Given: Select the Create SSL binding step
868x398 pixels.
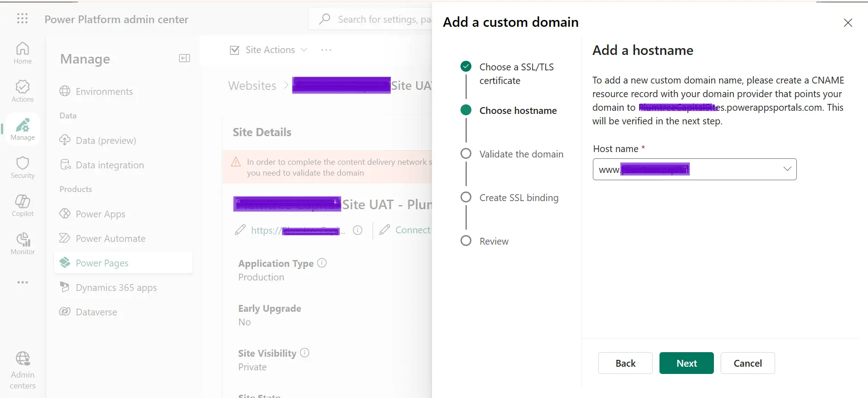Looking at the screenshot, I should (x=519, y=197).
